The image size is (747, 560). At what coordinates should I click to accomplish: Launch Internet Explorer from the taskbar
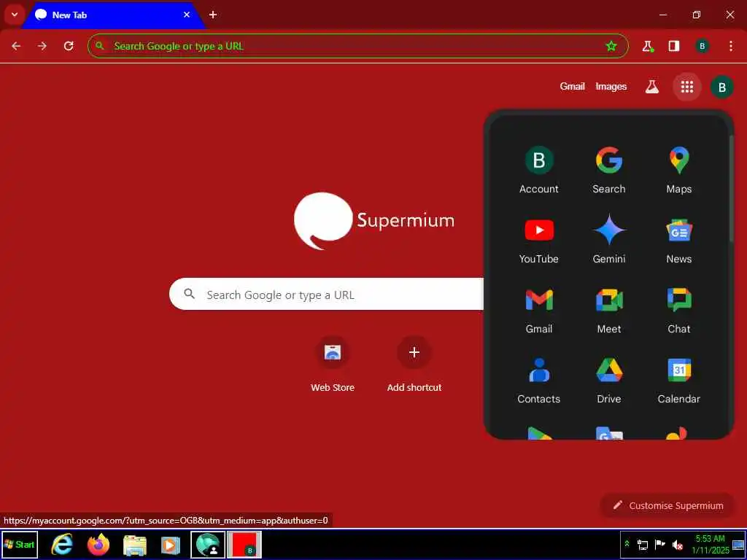[x=62, y=544]
